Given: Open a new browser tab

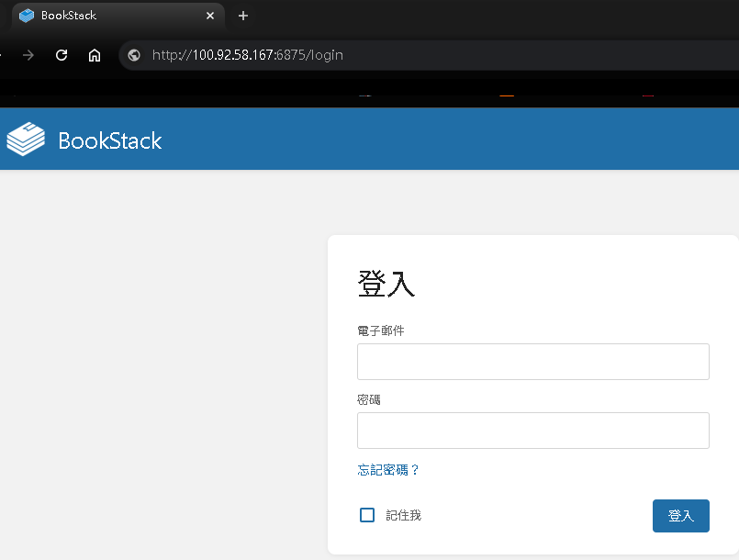Looking at the screenshot, I should pos(243,16).
